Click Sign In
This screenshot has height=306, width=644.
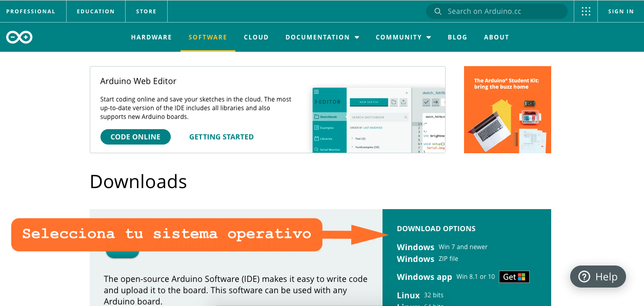click(621, 11)
